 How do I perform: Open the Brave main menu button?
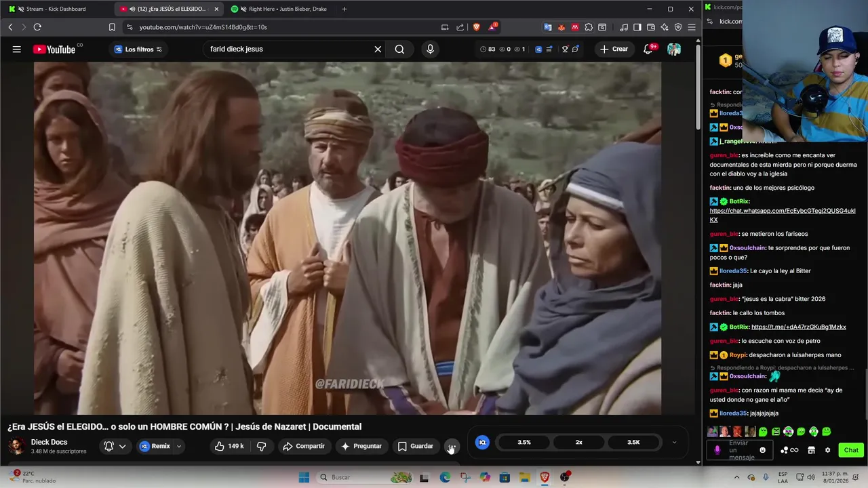point(692,27)
